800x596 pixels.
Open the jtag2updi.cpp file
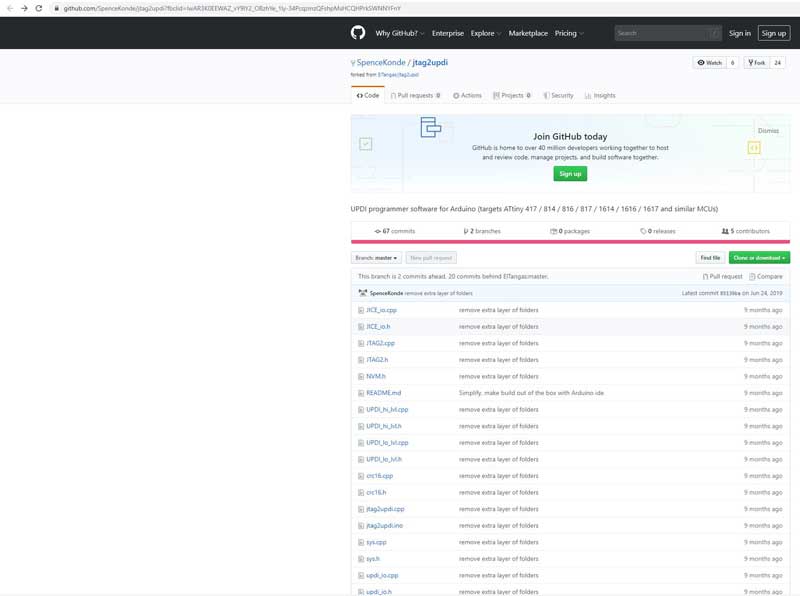385,509
